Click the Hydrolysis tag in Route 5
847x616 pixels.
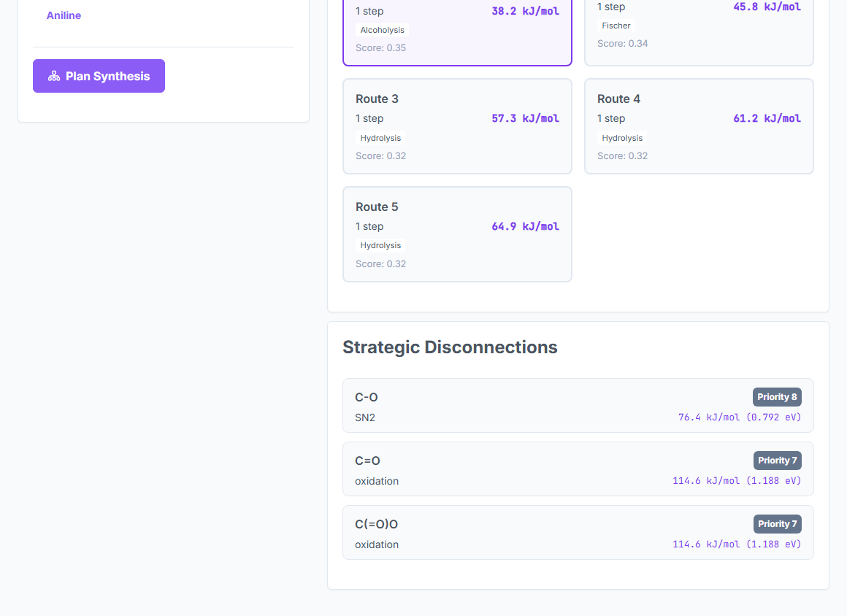coord(381,246)
